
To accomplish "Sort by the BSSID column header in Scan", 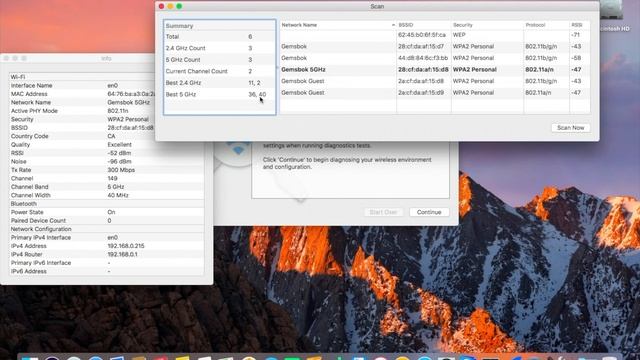I will pyautogui.click(x=424, y=25).
